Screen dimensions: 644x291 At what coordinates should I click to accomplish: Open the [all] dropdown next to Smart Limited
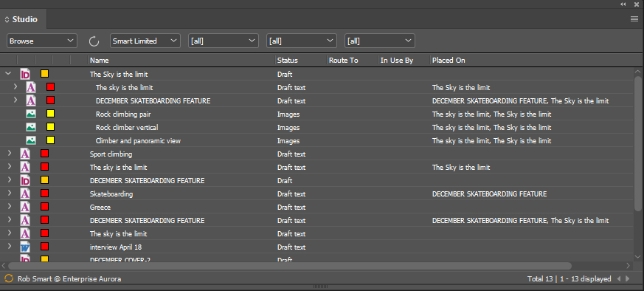(x=224, y=41)
